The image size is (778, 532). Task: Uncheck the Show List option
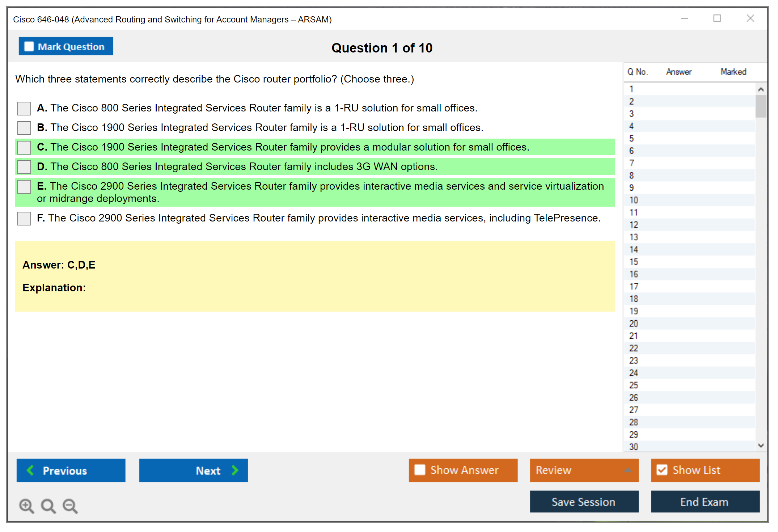662,470
